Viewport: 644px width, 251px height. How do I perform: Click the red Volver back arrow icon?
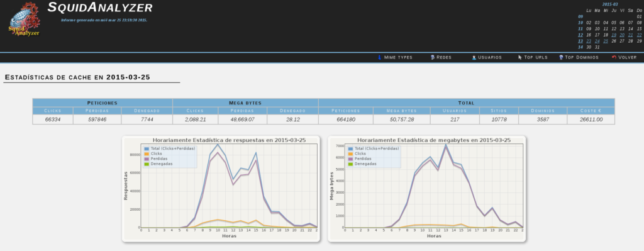point(614,57)
